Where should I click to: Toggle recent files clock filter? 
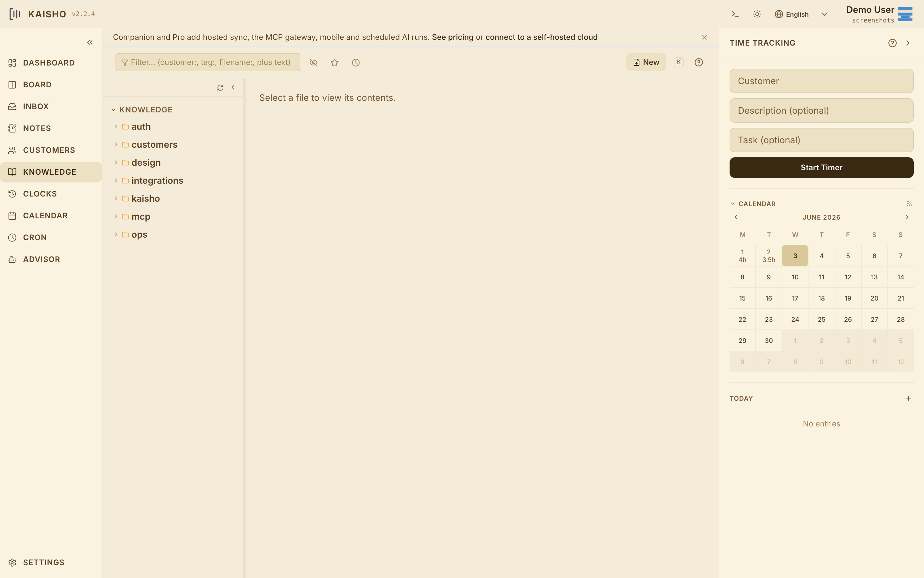[x=355, y=62]
